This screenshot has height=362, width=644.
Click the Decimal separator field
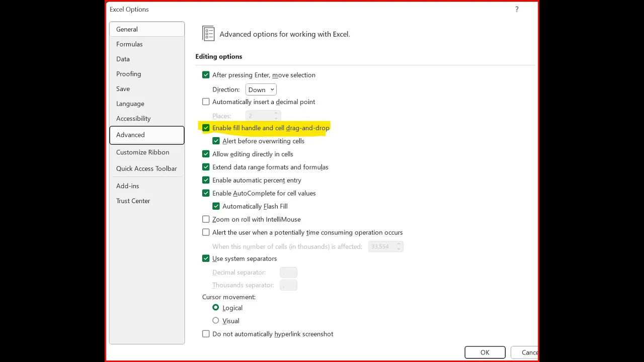coord(288,273)
